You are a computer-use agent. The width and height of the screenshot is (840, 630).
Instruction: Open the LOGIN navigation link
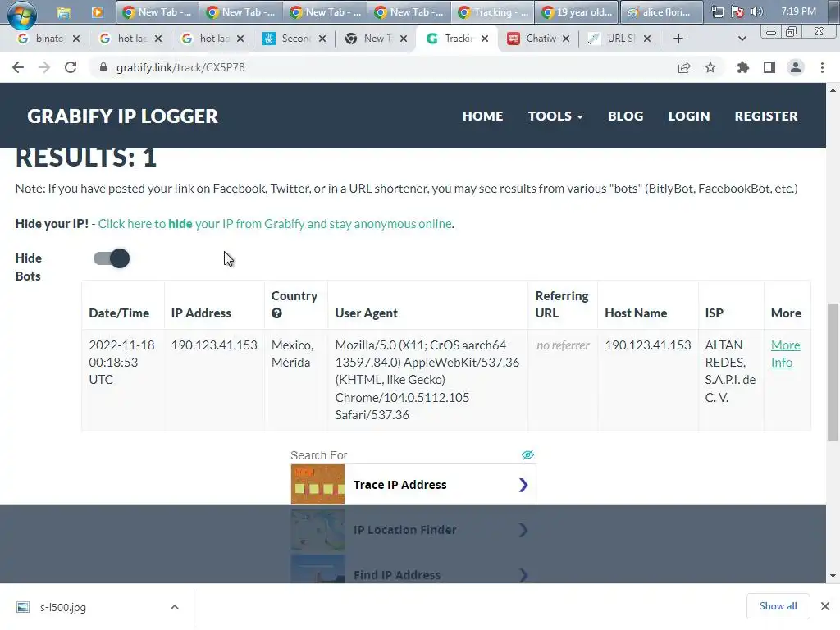point(689,116)
